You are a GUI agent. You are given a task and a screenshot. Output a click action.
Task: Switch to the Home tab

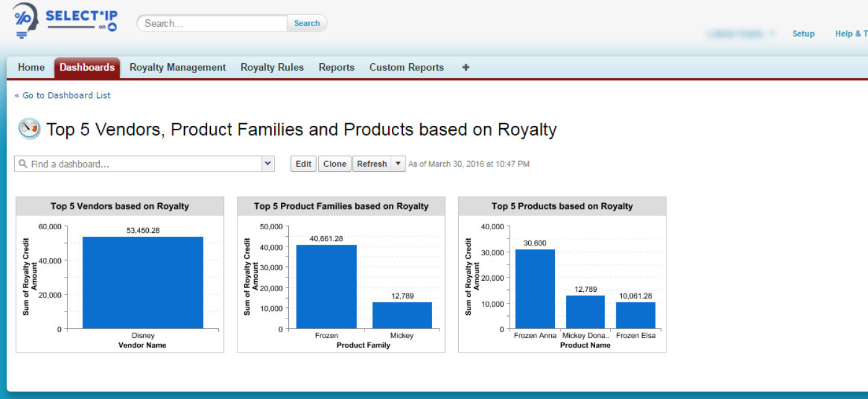click(x=31, y=68)
